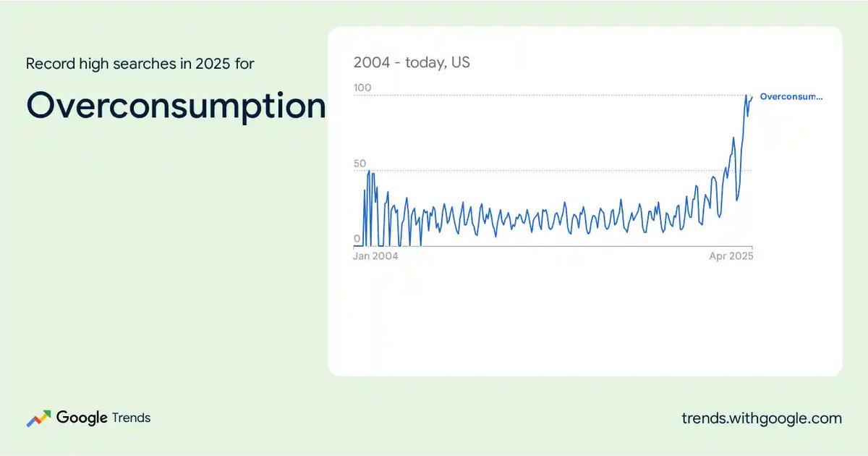Image resolution: width=868 pixels, height=456 pixels.
Task: Click the "Apr 2025" x-axis label
Action: (x=731, y=256)
